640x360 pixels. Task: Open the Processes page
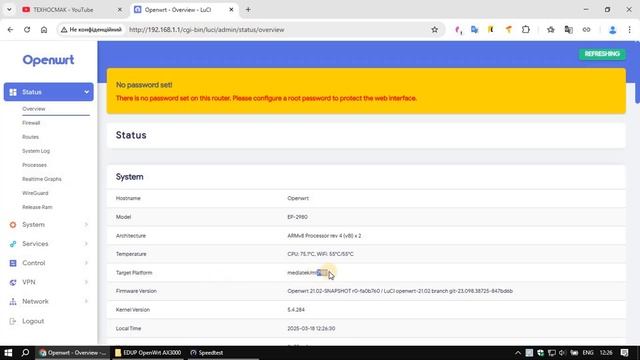(x=34, y=165)
